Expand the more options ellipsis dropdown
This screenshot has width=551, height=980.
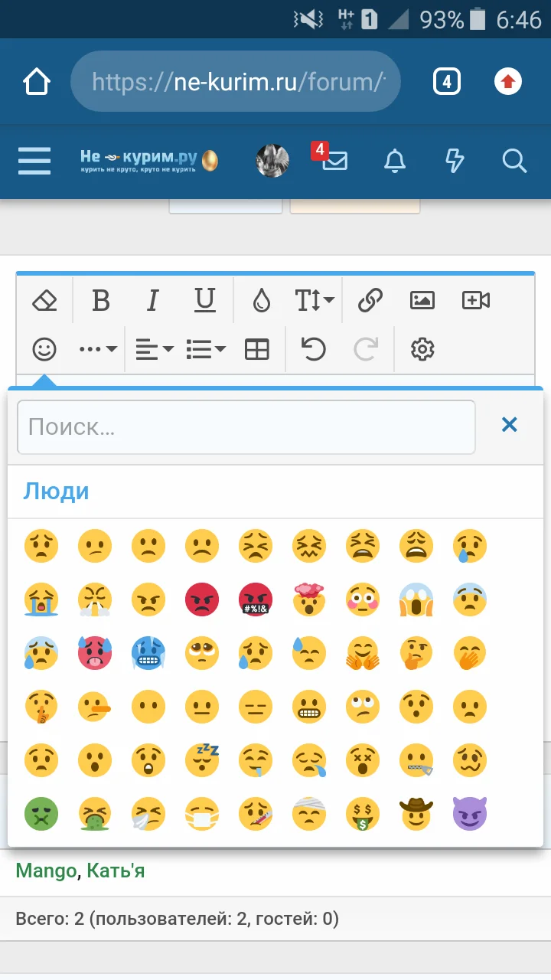coord(98,350)
